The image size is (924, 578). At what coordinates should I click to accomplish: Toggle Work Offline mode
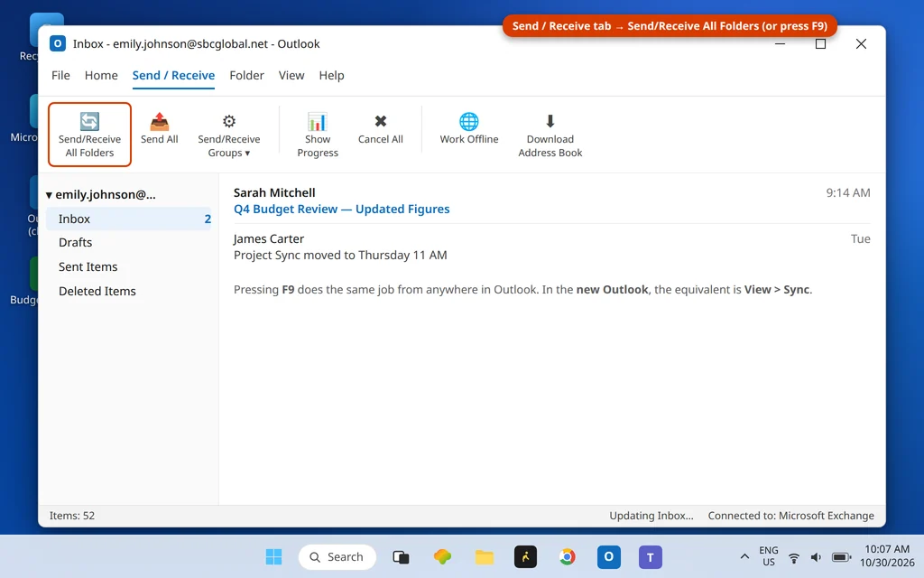point(469,129)
